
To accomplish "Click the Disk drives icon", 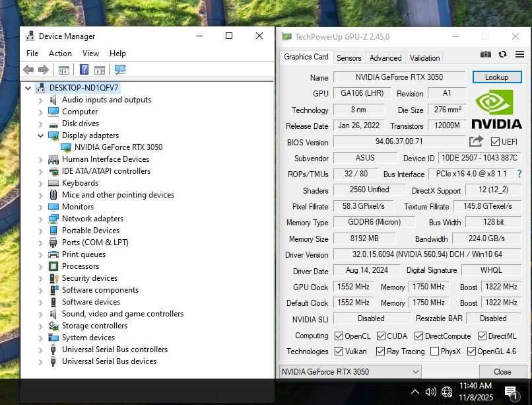I will point(53,124).
